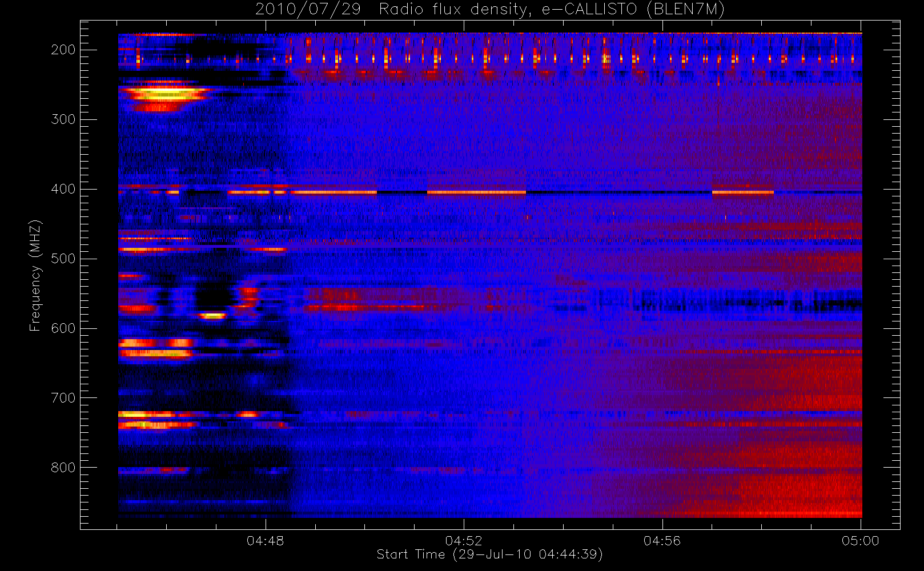924x571 pixels.
Task: Click the 800 frequency tick label
Action: (63, 468)
